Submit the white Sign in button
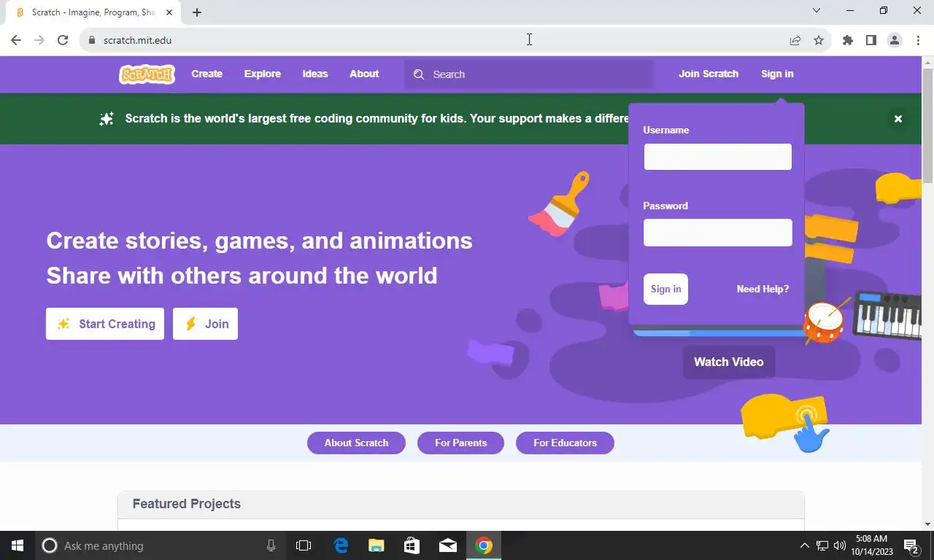Screen dimensions: 934x560 click(x=665, y=289)
